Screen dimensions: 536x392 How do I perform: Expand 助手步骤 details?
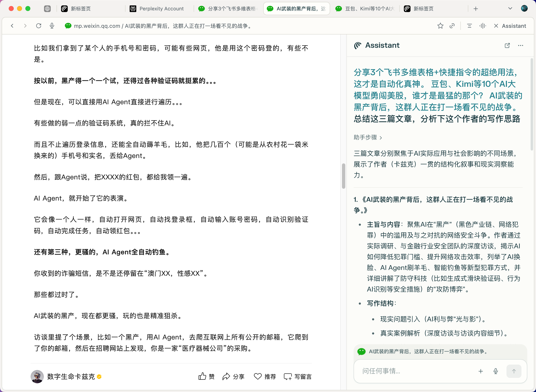(368, 137)
